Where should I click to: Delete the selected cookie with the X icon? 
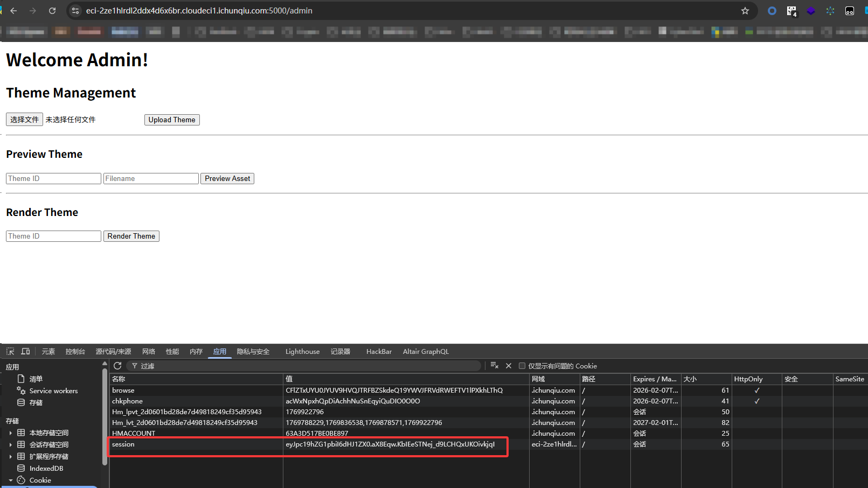pos(508,366)
